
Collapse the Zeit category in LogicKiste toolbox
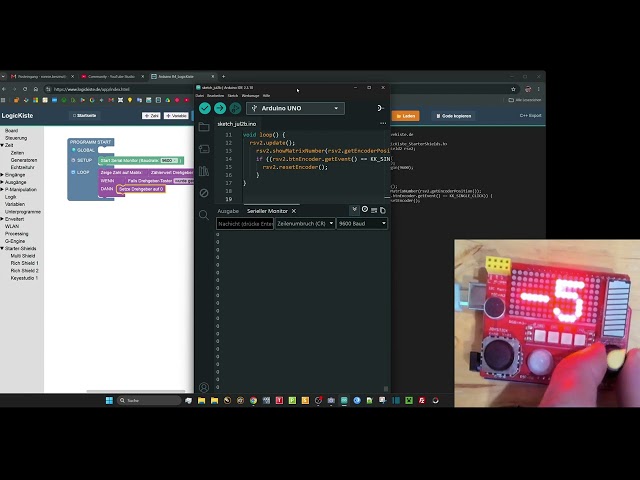pos(2,145)
